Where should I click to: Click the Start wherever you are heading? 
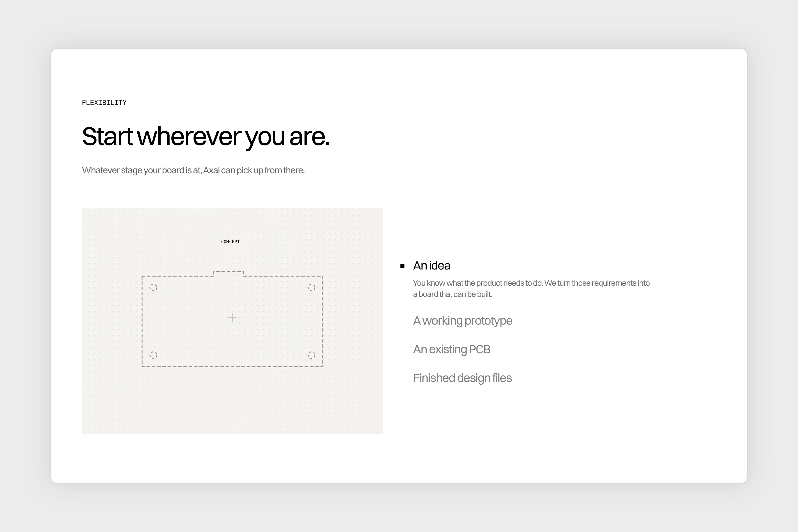pyautogui.click(x=205, y=137)
